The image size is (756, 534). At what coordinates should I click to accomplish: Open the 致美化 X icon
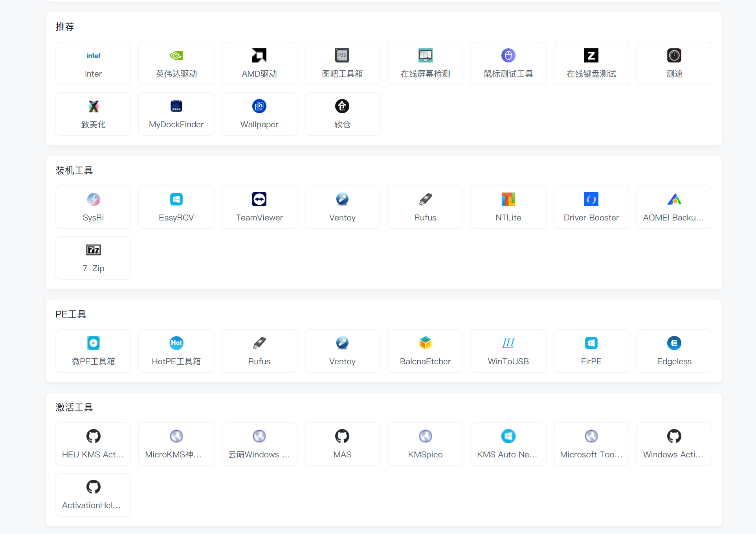click(x=93, y=106)
